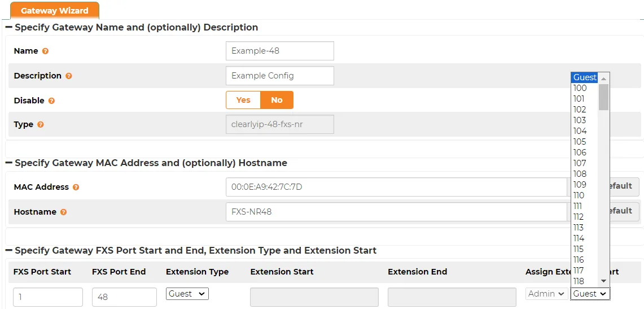644x309 pixels.
Task: Choose extension 110 option
Action: (585, 195)
